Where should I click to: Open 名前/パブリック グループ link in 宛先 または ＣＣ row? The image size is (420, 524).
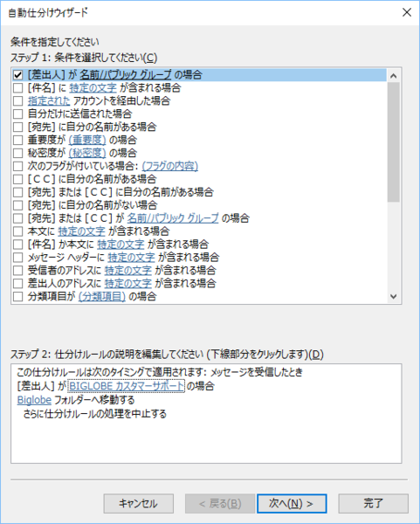point(173,218)
